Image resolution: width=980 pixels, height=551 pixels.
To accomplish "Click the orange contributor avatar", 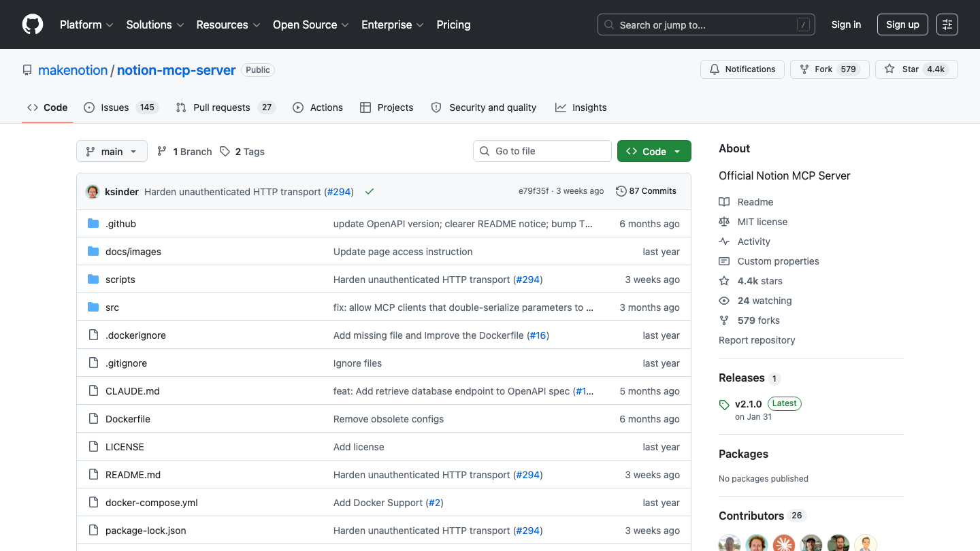I will 784,543.
